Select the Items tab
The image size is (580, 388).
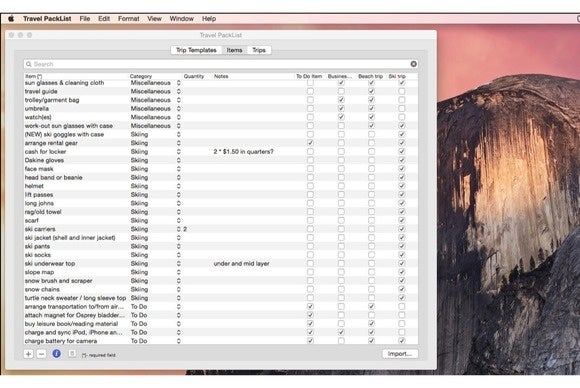(x=235, y=50)
